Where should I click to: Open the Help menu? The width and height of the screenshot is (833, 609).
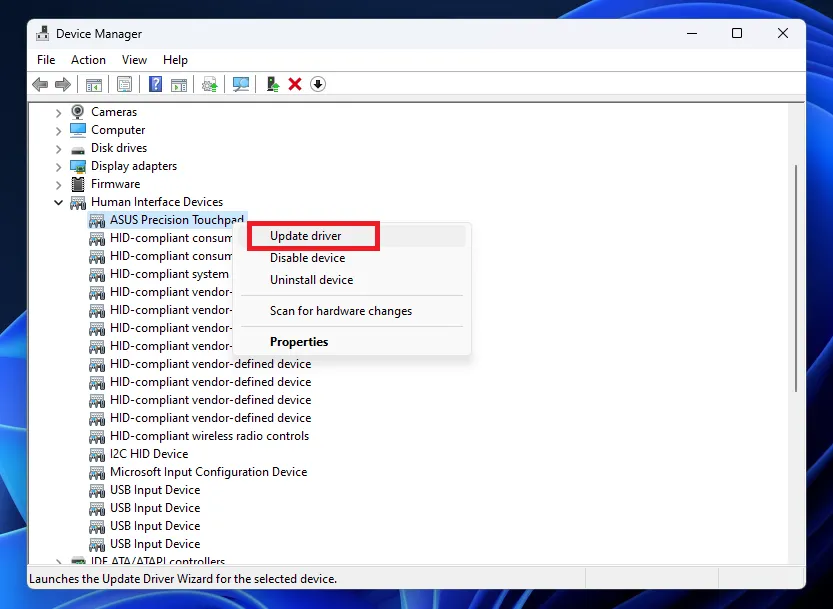tap(175, 60)
